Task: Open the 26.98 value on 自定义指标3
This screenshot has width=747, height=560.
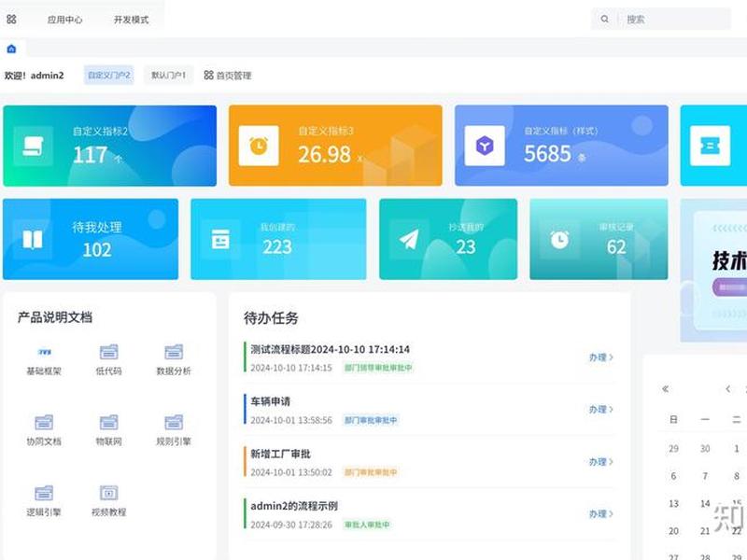Action: click(x=324, y=154)
